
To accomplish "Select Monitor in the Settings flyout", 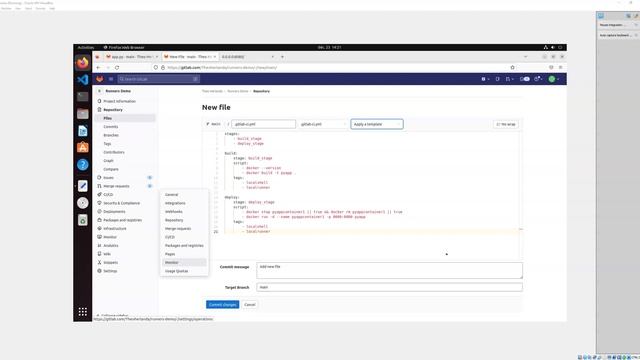I will pos(171,262).
